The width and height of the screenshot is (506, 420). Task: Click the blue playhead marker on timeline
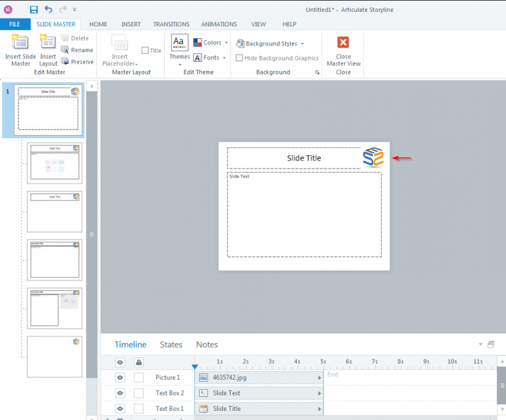point(194,367)
